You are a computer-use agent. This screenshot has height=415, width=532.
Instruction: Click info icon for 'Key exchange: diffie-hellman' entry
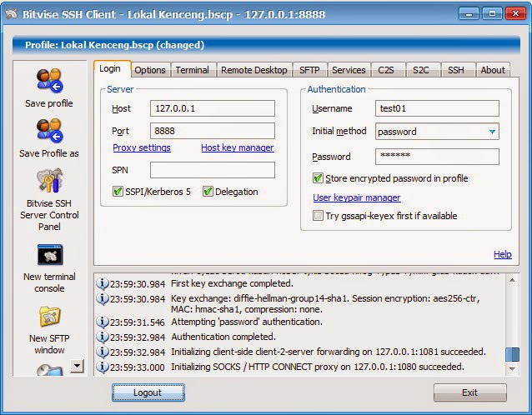point(102,298)
